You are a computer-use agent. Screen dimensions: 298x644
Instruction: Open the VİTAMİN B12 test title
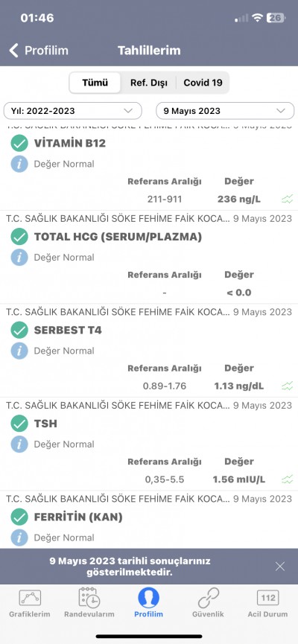70,144
